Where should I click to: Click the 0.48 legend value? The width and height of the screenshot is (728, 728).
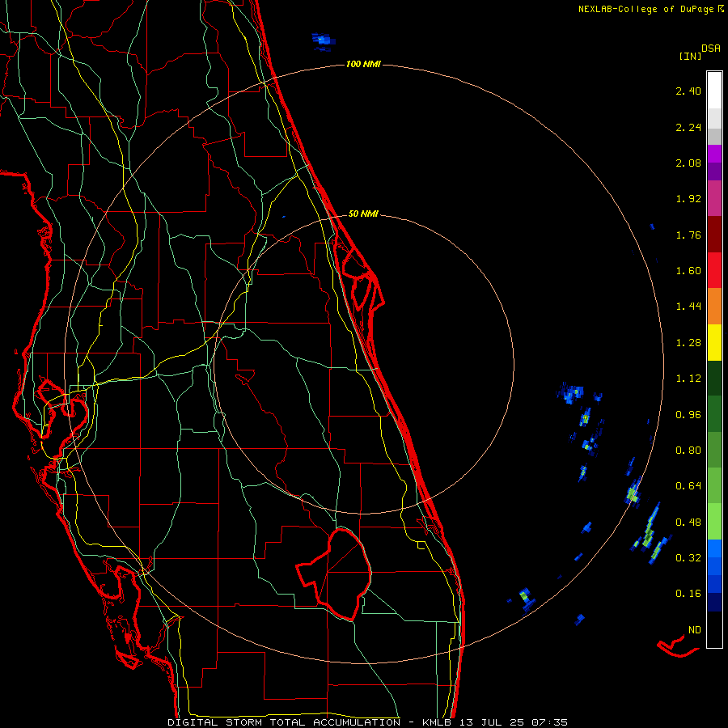click(688, 523)
